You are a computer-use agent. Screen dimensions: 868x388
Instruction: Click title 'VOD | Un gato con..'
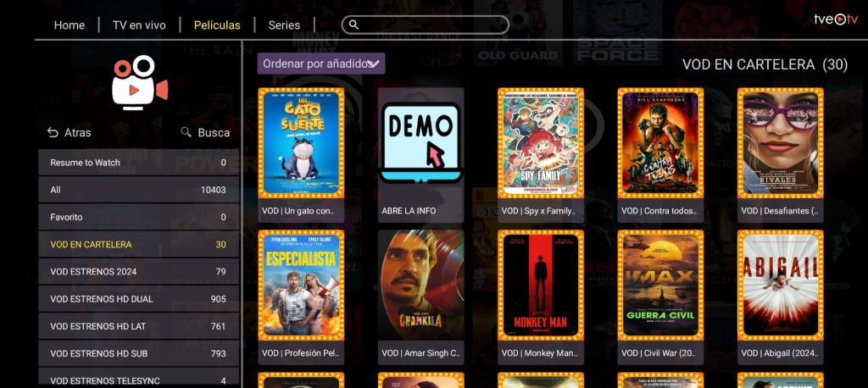tap(298, 211)
